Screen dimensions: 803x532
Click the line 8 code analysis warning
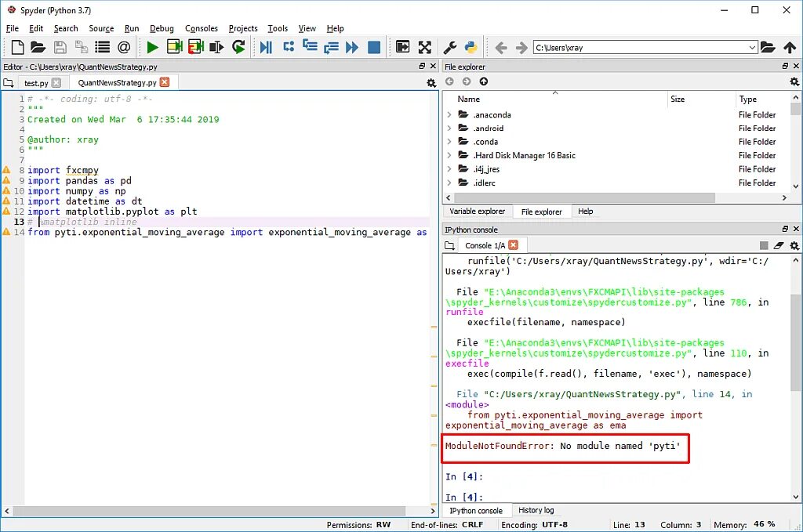(x=6, y=170)
